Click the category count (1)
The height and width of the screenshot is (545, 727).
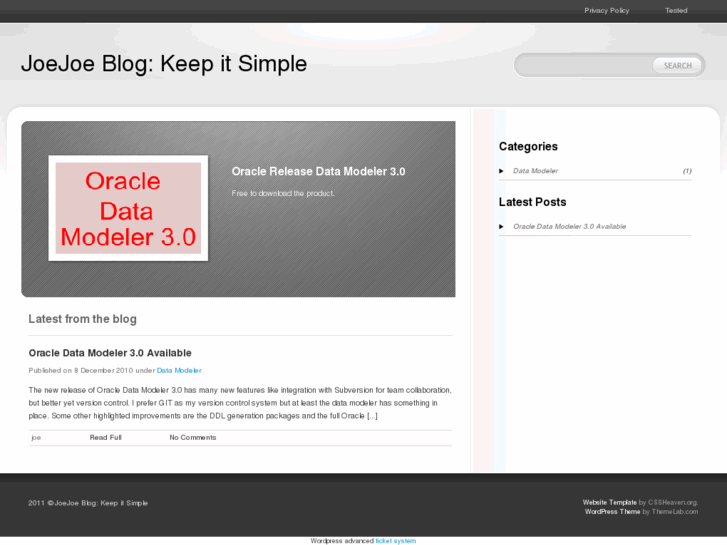coord(687,171)
